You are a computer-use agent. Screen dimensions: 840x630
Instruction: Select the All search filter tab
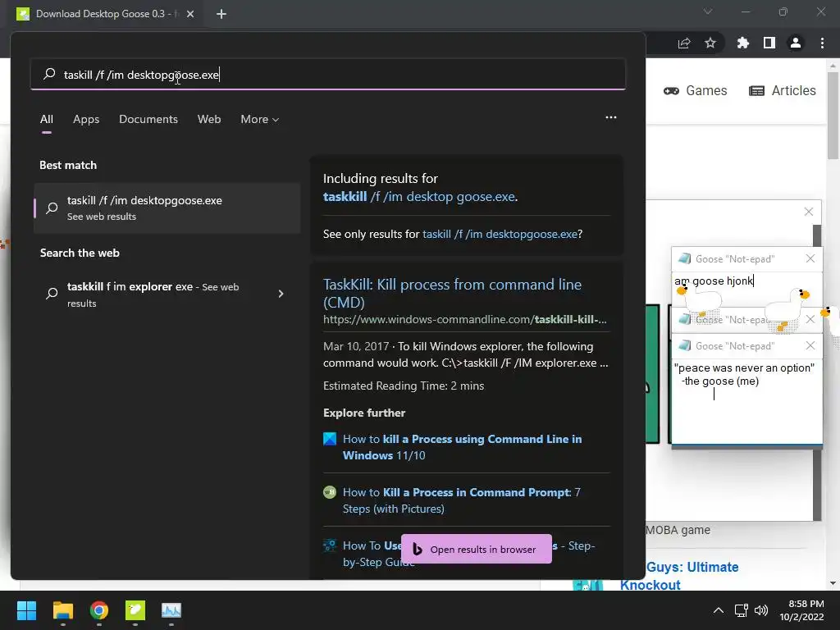(47, 119)
